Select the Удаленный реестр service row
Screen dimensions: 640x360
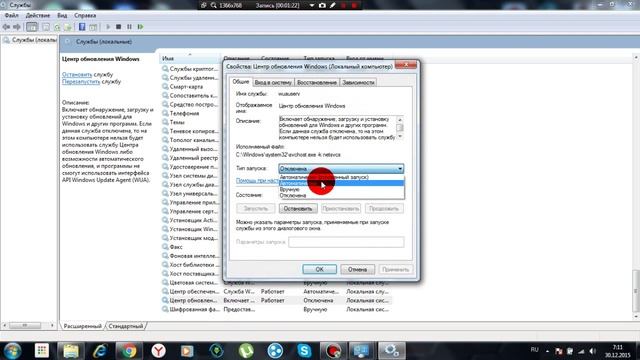tap(193, 158)
